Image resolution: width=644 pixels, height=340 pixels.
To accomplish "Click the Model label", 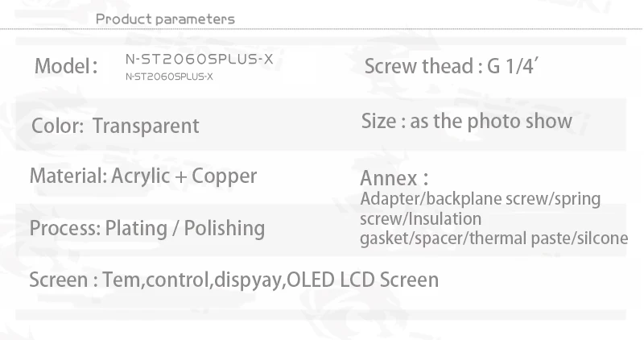I will (x=66, y=65).
